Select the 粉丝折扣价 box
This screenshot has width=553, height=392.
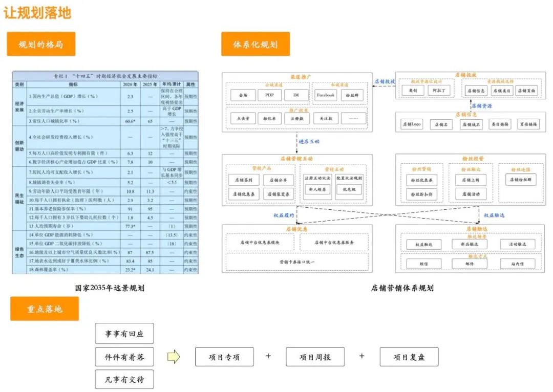click(x=421, y=194)
